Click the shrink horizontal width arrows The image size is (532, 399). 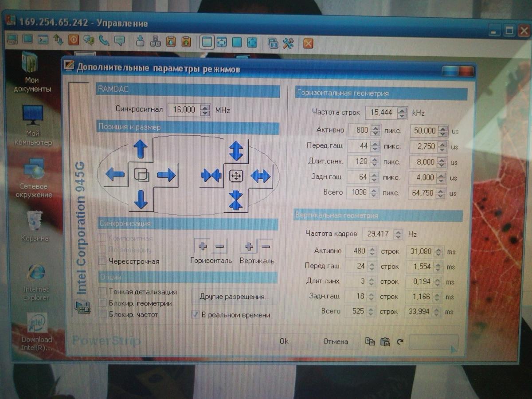(x=211, y=176)
